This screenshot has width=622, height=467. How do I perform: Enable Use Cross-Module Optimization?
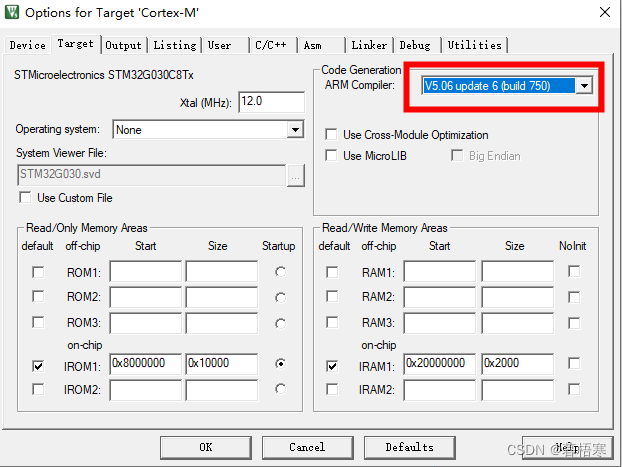point(331,134)
